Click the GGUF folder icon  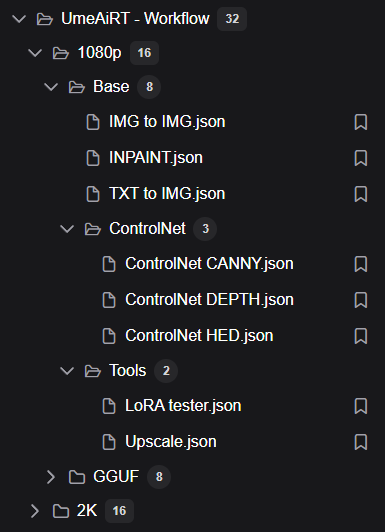point(77,477)
